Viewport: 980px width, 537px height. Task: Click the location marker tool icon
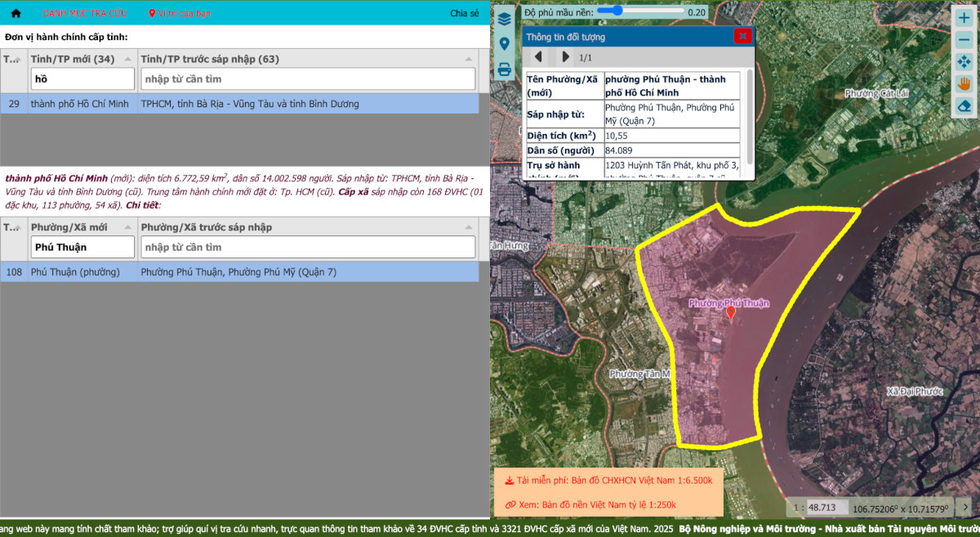point(504,44)
